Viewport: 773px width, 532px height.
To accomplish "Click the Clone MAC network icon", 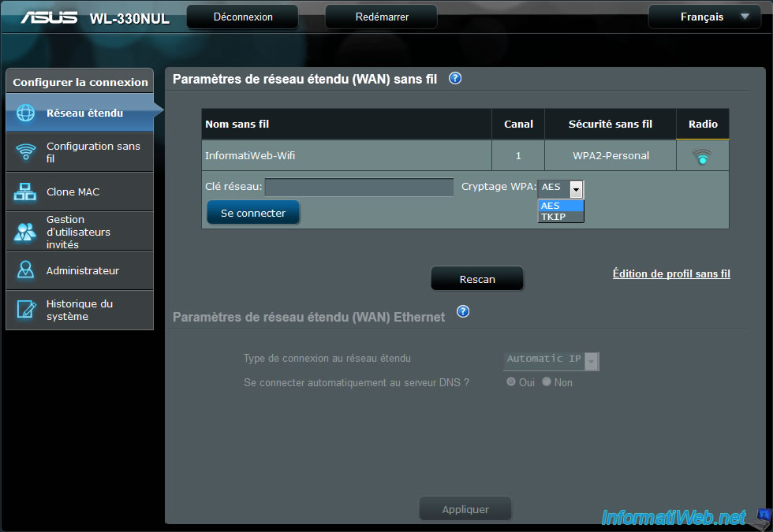I will point(26,192).
